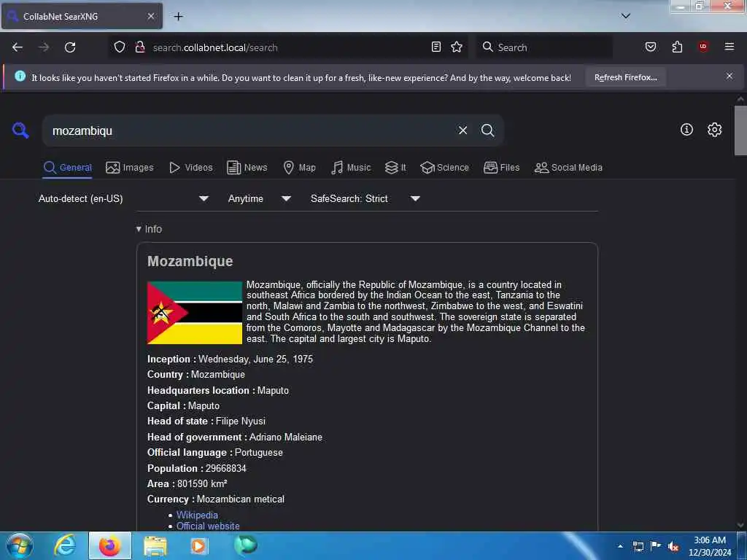
Task: Open the extensions puzzle icon
Action: click(677, 47)
